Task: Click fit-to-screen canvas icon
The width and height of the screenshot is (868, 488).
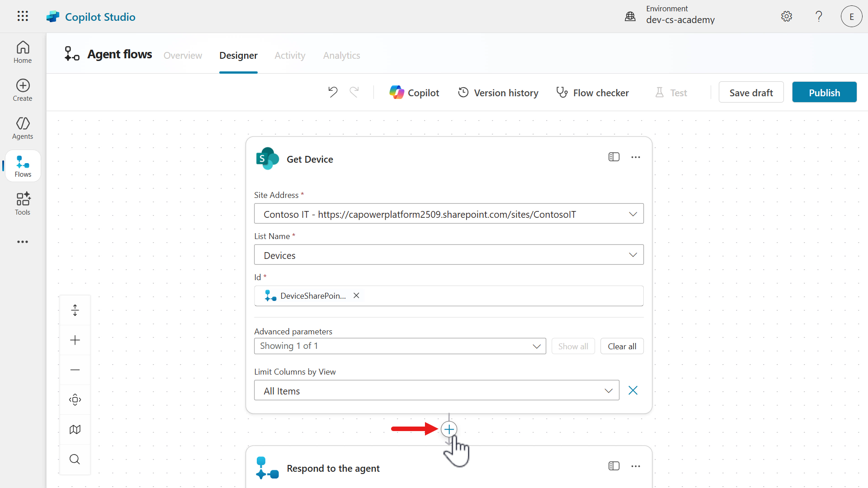Action: 75,399
